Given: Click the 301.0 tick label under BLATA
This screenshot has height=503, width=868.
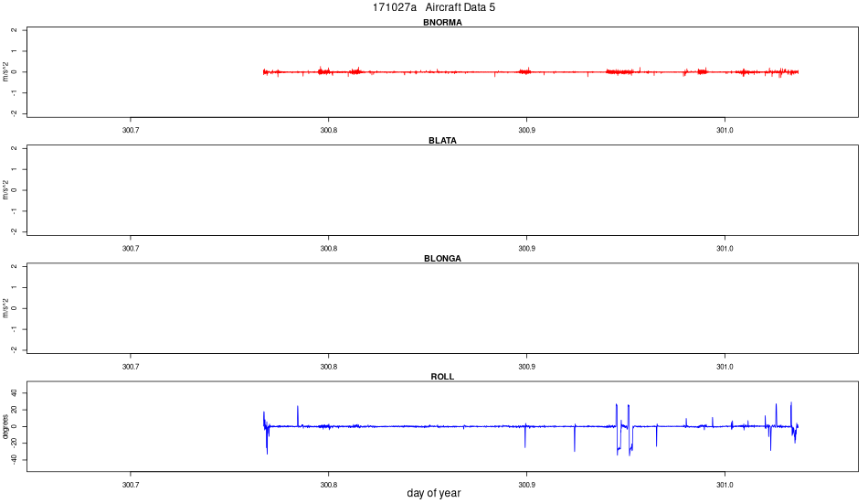Looking at the screenshot, I should point(725,248).
